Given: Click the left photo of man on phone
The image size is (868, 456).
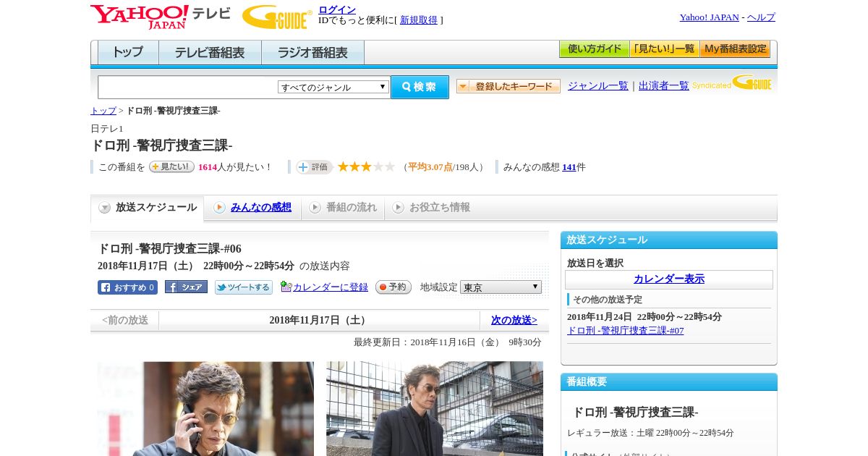Looking at the screenshot, I should [205, 409].
